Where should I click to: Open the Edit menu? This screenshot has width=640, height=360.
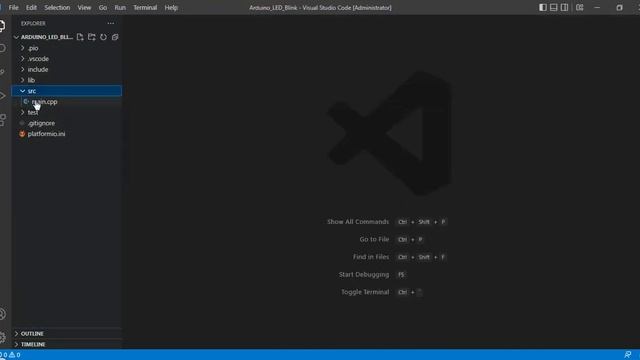pyautogui.click(x=31, y=7)
